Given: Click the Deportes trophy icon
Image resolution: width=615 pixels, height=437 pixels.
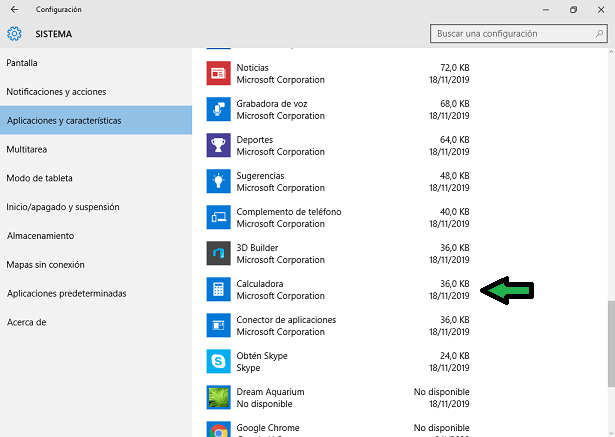Looking at the screenshot, I should coord(218,145).
